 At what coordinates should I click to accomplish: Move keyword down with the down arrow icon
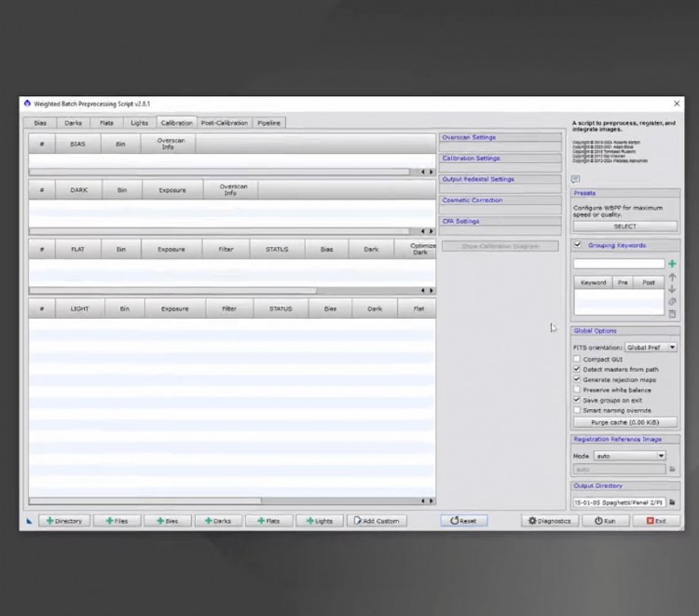coord(672,289)
